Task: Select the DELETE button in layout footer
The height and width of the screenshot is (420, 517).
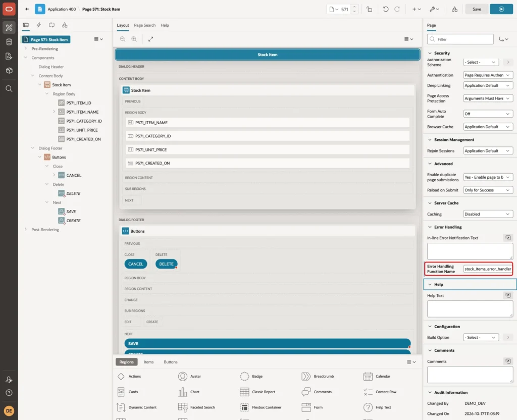Action: (x=166, y=264)
